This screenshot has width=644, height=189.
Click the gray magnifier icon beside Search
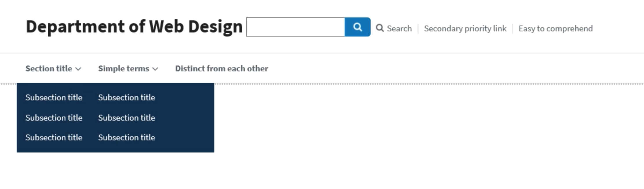click(380, 28)
